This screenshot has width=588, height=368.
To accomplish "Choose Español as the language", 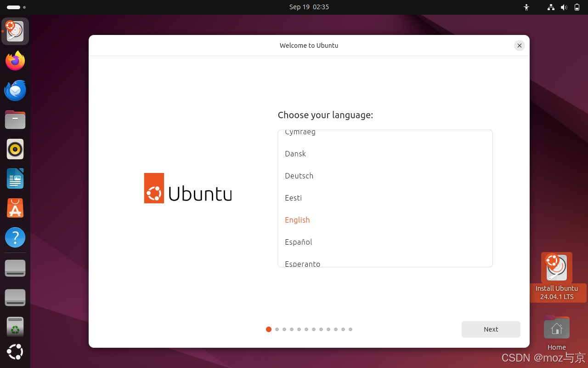I will [x=299, y=242].
